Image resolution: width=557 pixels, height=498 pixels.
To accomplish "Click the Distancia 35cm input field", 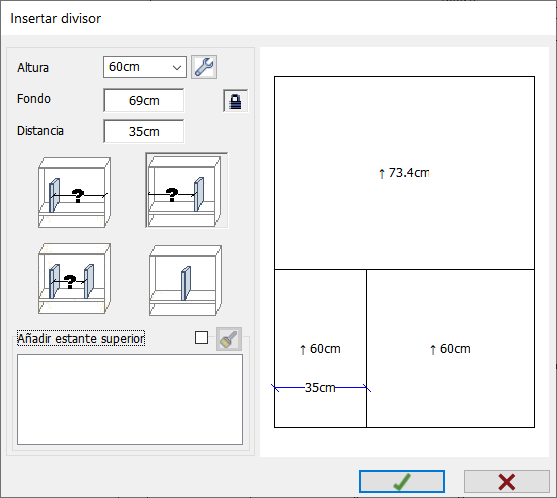I will 144,131.
